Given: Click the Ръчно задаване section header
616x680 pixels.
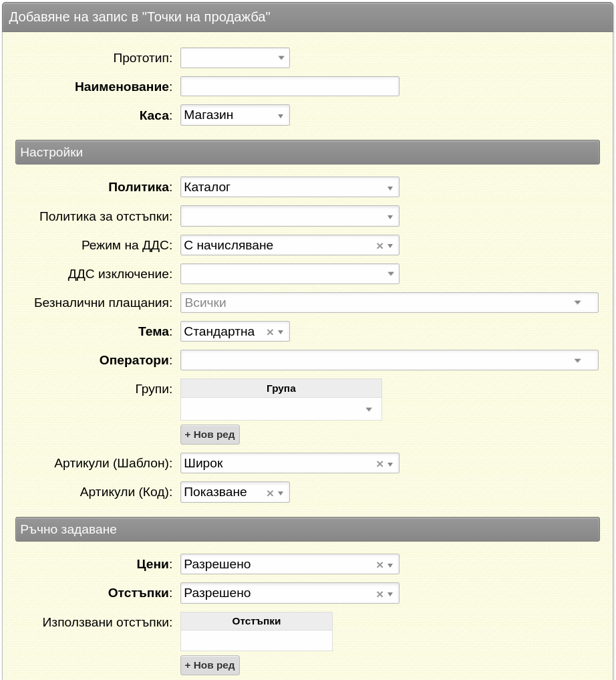Looking at the screenshot, I should [307, 529].
